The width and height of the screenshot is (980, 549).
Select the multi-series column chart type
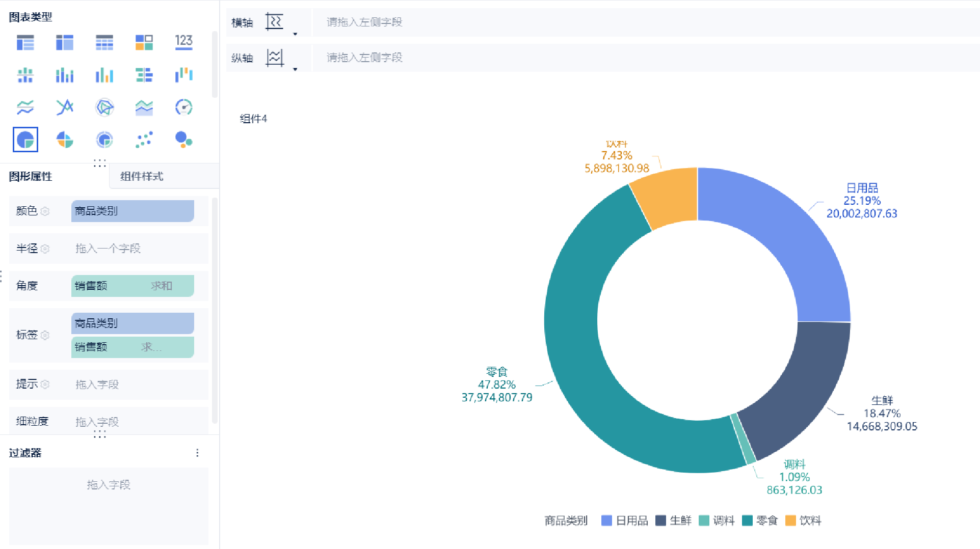(104, 75)
